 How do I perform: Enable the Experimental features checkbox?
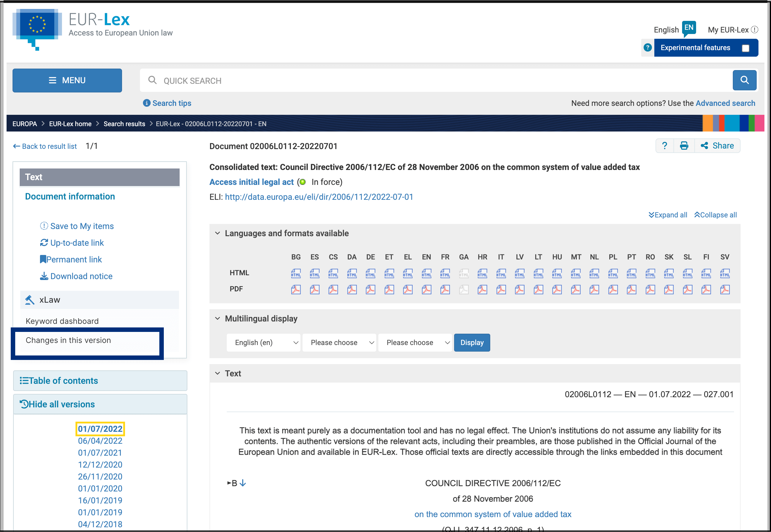click(x=745, y=48)
